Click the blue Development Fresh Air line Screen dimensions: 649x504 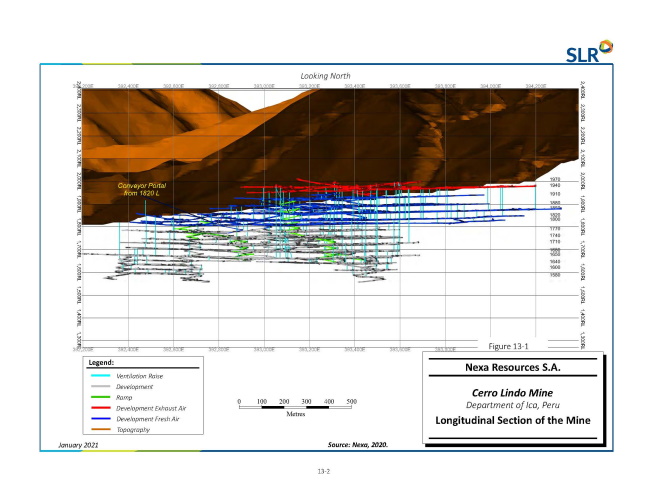tap(101, 419)
